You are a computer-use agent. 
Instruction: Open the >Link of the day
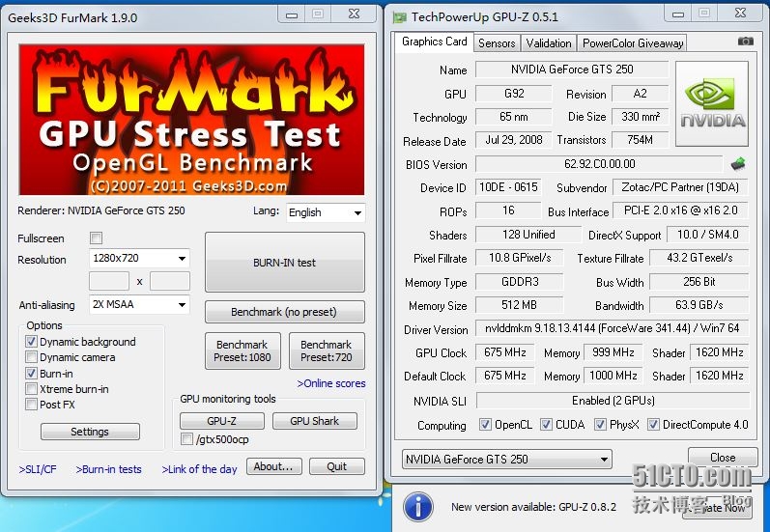(199, 469)
